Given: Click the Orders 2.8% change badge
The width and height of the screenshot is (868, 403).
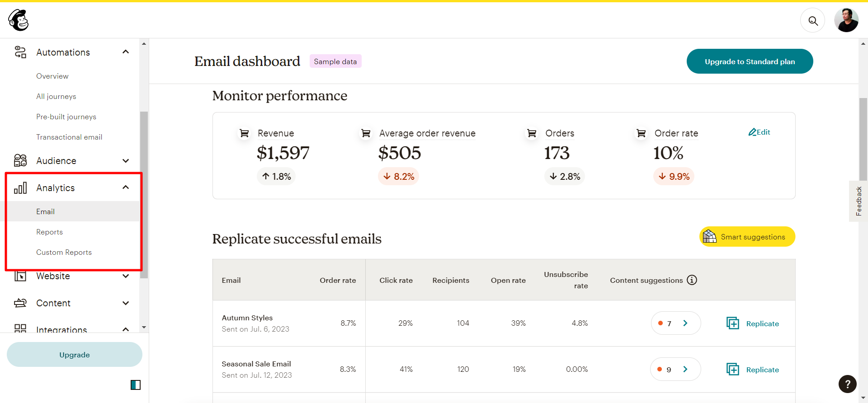Looking at the screenshot, I should 565,176.
